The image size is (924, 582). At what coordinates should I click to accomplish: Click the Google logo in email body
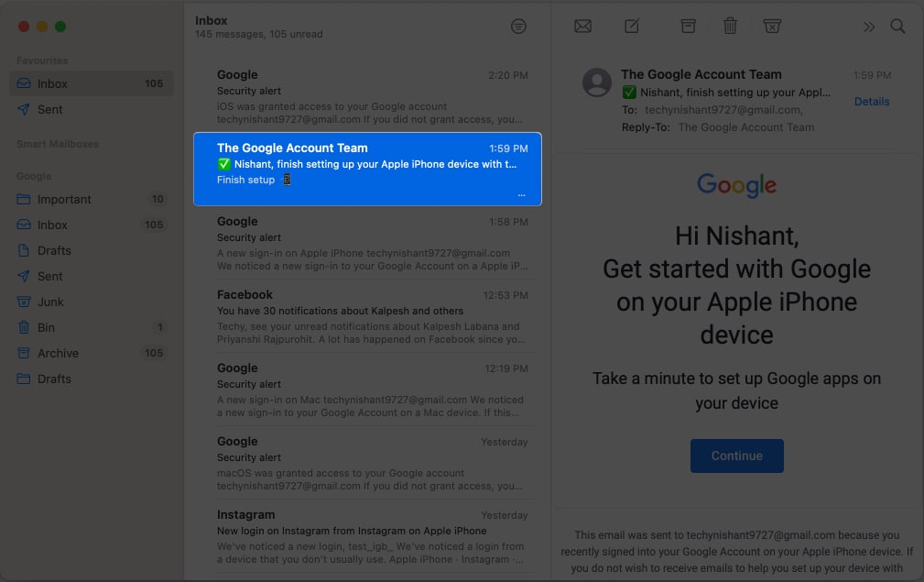736,185
